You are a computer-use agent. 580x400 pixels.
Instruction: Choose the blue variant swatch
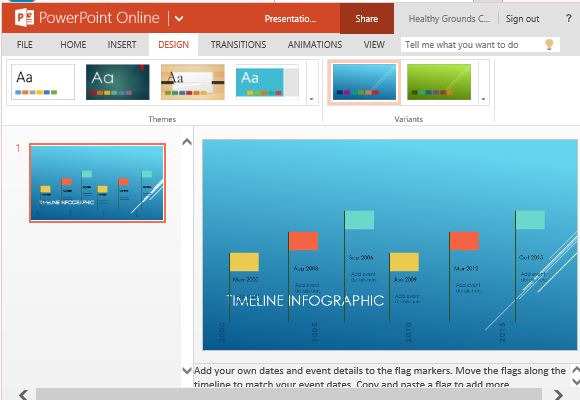click(364, 82)
